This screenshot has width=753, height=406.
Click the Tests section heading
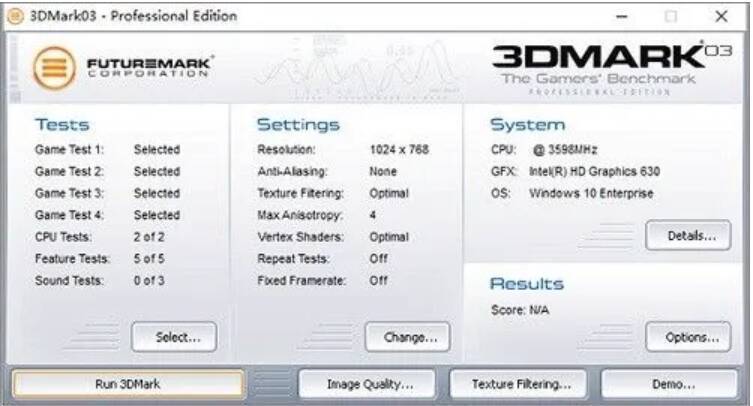pos(62,124)
